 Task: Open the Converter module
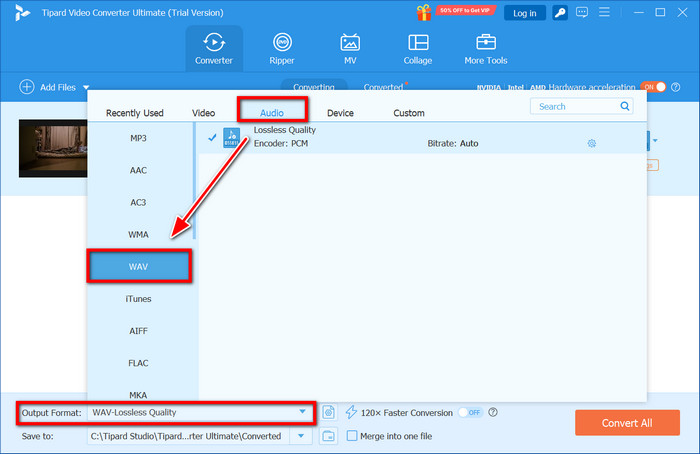point(214,49)
